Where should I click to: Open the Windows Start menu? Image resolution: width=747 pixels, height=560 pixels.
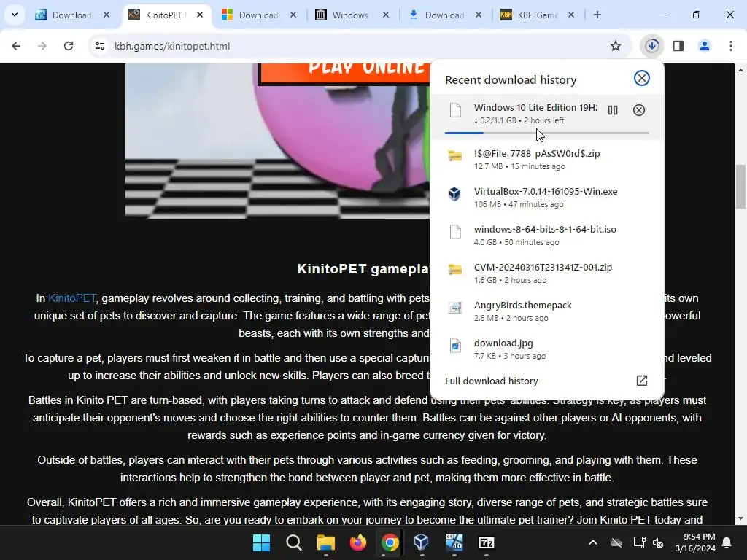261,542
